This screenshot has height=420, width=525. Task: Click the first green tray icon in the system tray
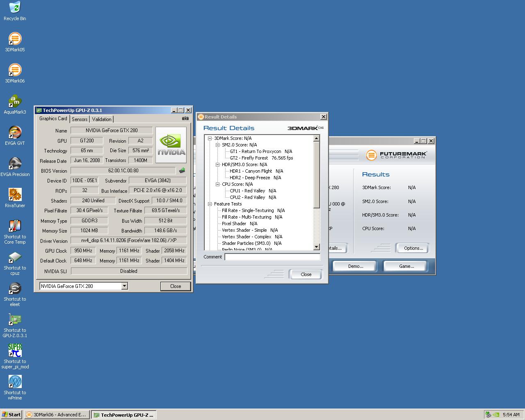pyautogui.click(x=488, y=415)
